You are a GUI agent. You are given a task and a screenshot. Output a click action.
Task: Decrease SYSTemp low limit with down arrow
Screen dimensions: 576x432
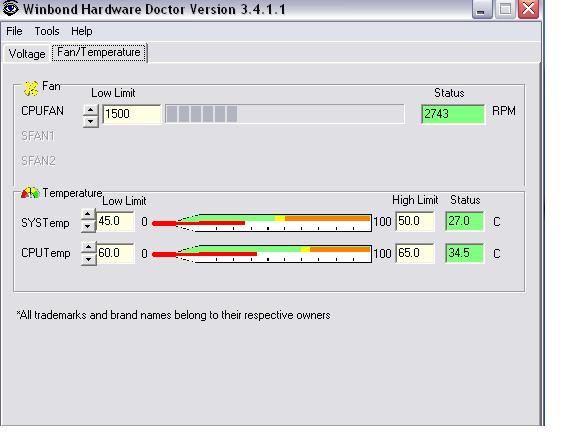pos(88,226)
